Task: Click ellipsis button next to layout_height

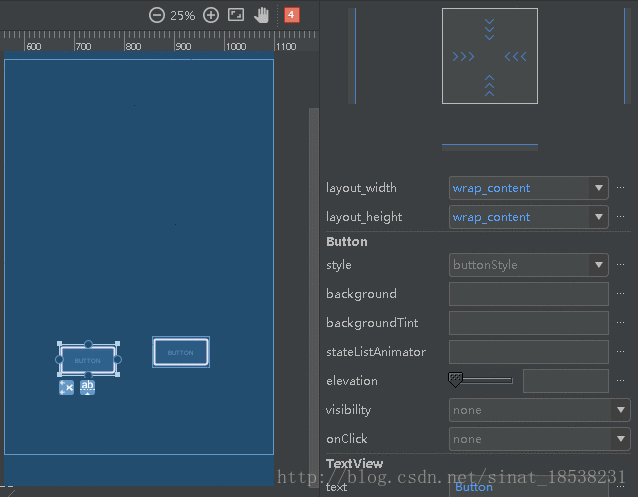Action: pyautogui.click(x=620, y=217)
